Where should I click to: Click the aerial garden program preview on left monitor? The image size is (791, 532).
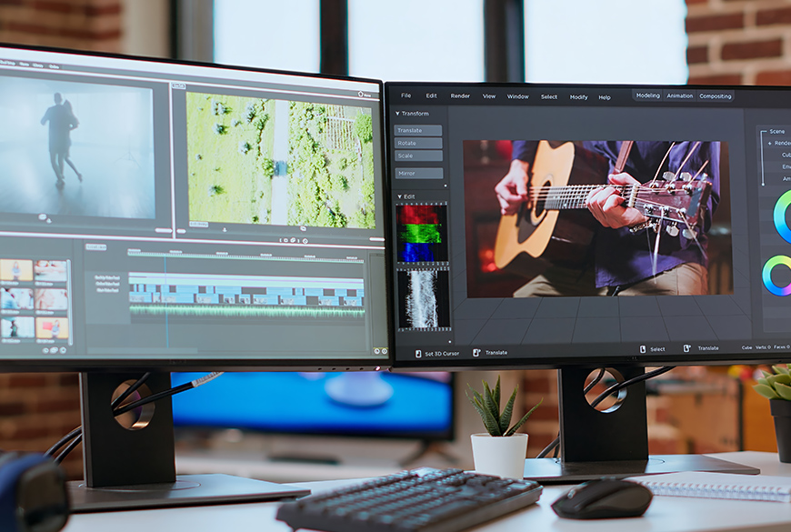pyautogui.click(x=280, y=160)
